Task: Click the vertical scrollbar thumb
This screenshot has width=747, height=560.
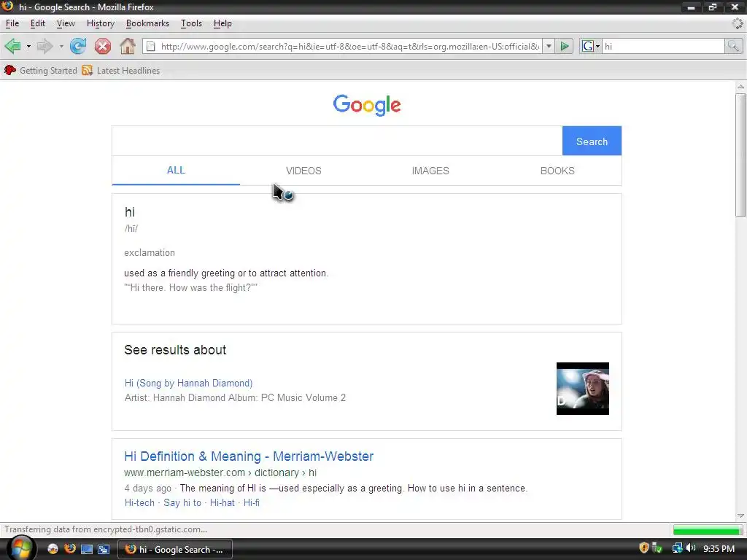Action: [x=740, y=155]
